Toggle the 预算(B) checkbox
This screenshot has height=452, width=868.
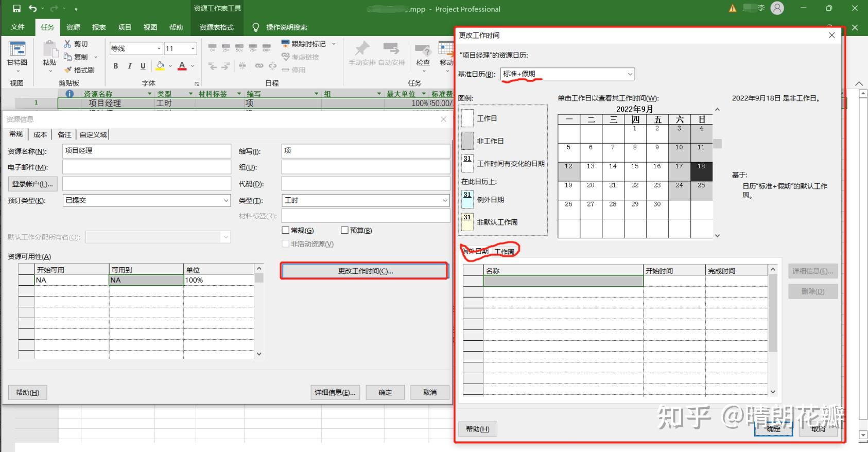pyautogui.click(x=344, y=230)
